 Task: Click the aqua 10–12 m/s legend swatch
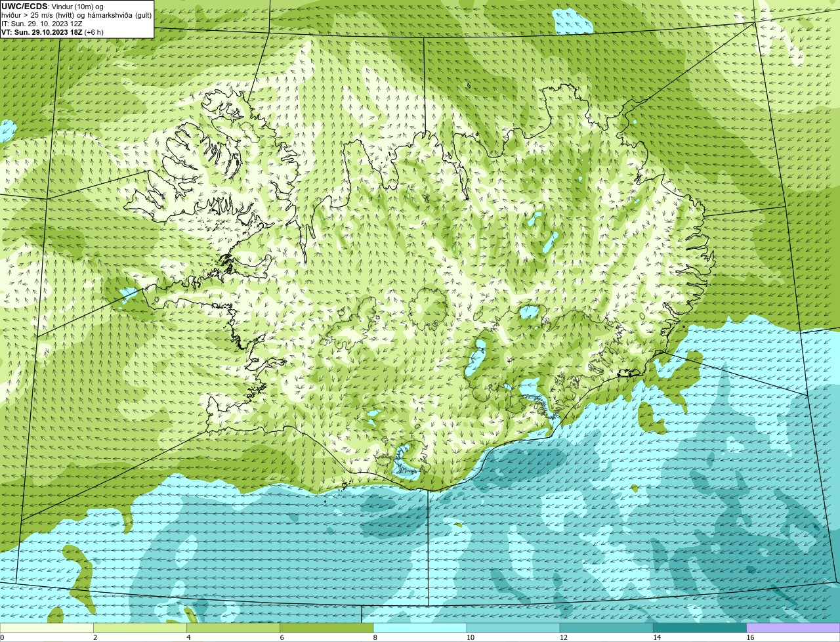(x=513, y=628)
